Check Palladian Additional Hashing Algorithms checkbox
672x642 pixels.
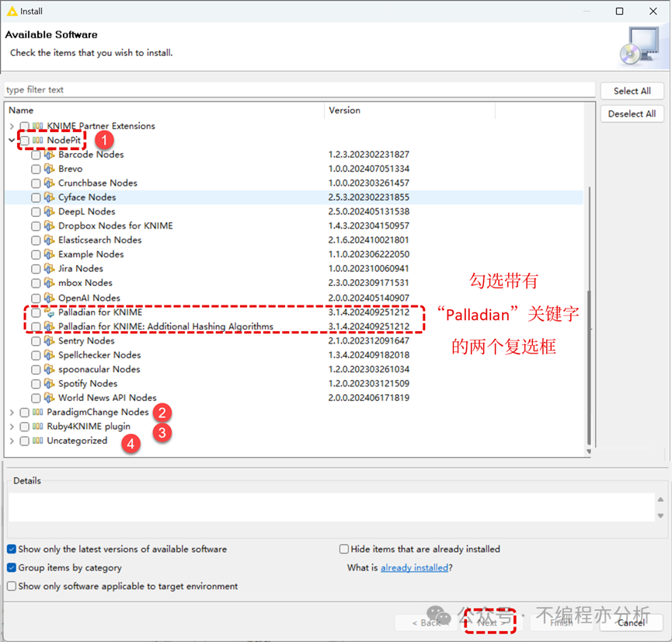36,326
